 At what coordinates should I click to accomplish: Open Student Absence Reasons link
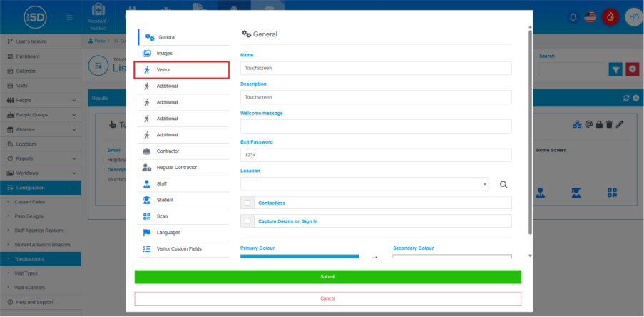42,245
